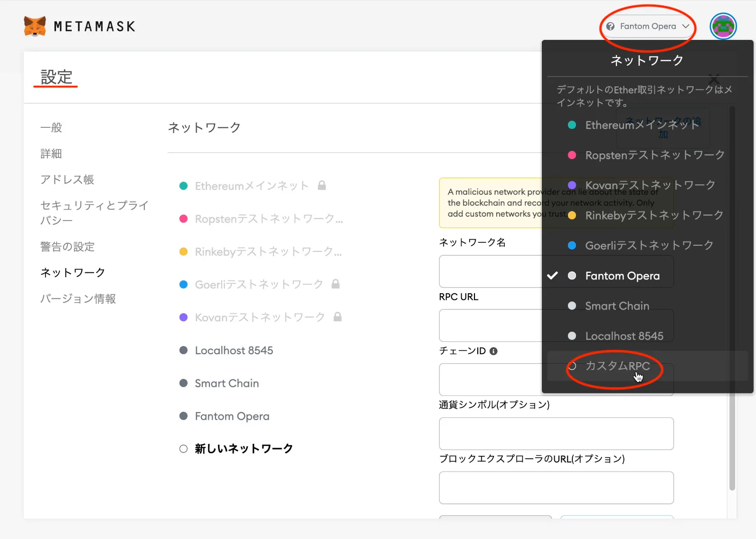756x539 pixels.
Task: Click the ネットワーク名 input field
Action: [556, 271]
